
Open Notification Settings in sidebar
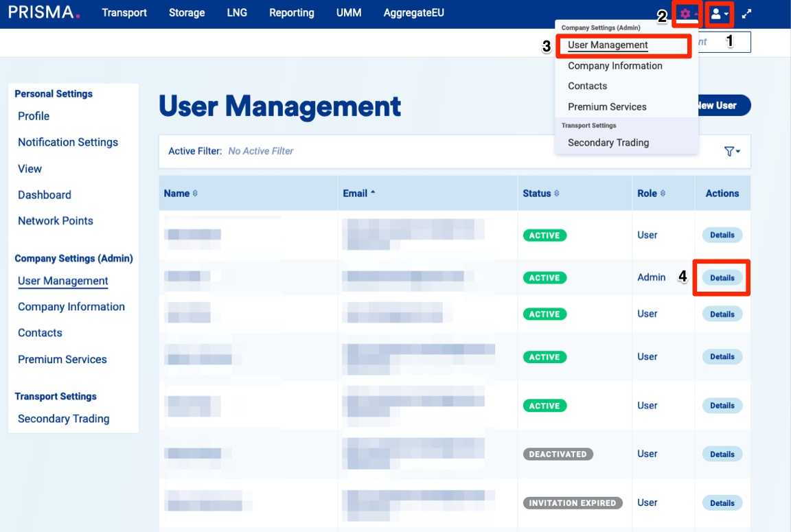click(x=68, y=142)
